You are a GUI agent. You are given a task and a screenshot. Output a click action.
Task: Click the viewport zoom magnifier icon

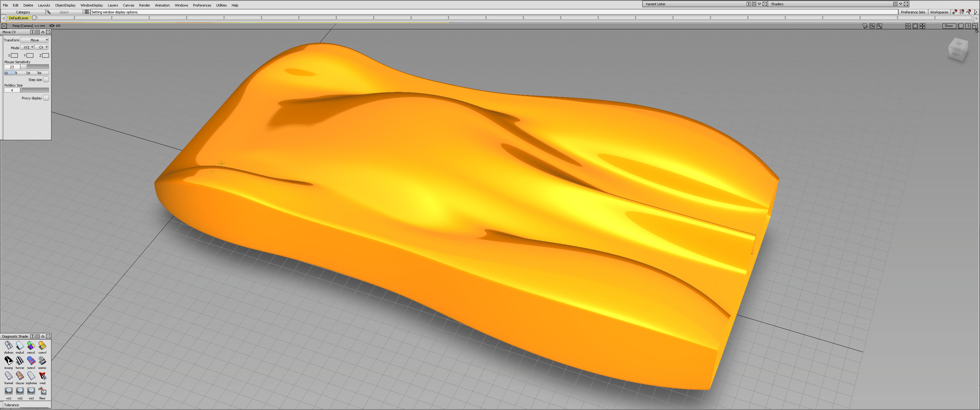[879, 26]
